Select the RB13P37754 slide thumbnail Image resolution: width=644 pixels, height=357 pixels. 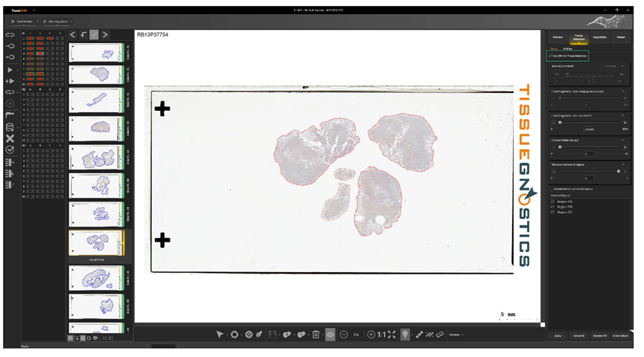96,242
